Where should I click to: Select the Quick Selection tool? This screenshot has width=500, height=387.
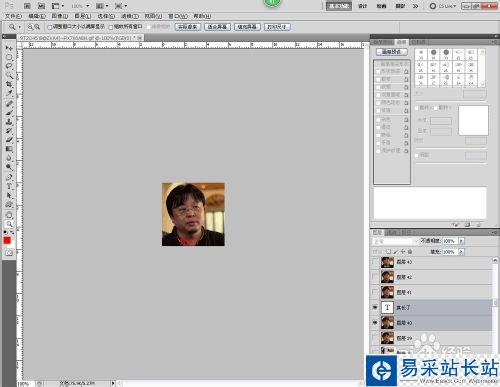(x=9, y=75)
